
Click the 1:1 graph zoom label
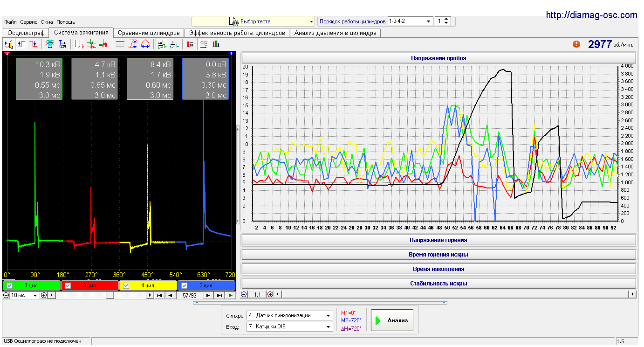(x=257, y=294)
